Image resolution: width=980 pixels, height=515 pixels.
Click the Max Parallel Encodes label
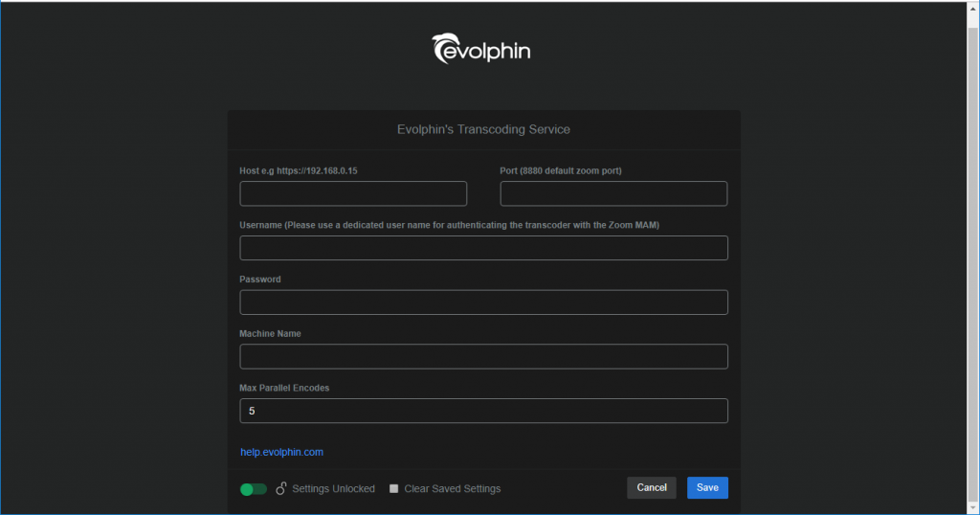tap(284, 388)
